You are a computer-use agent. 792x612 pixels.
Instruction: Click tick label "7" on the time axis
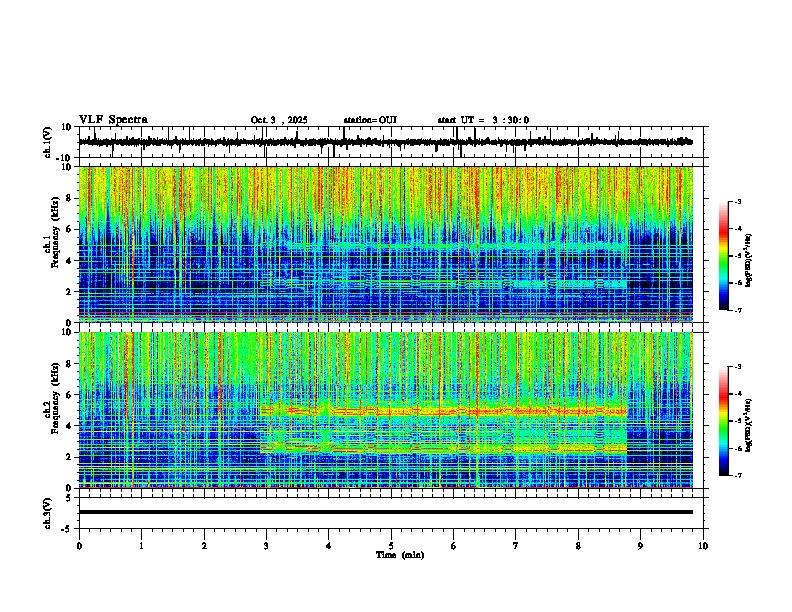point(516,546)
